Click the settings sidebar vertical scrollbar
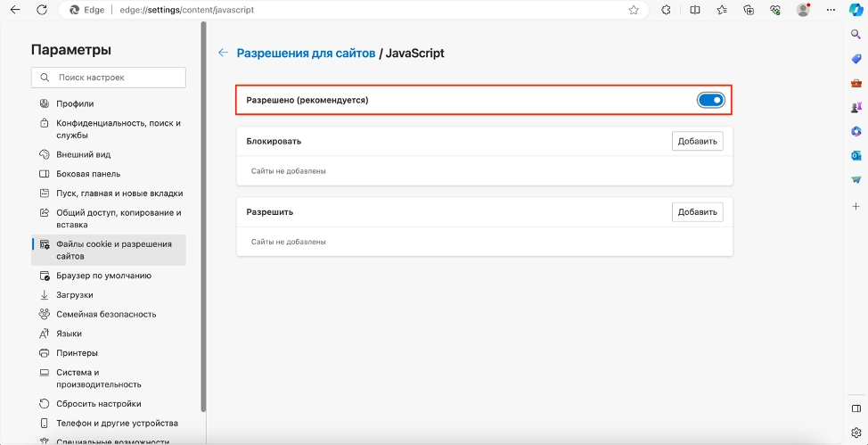Screen dimensions: 868x445 [203, 216]
